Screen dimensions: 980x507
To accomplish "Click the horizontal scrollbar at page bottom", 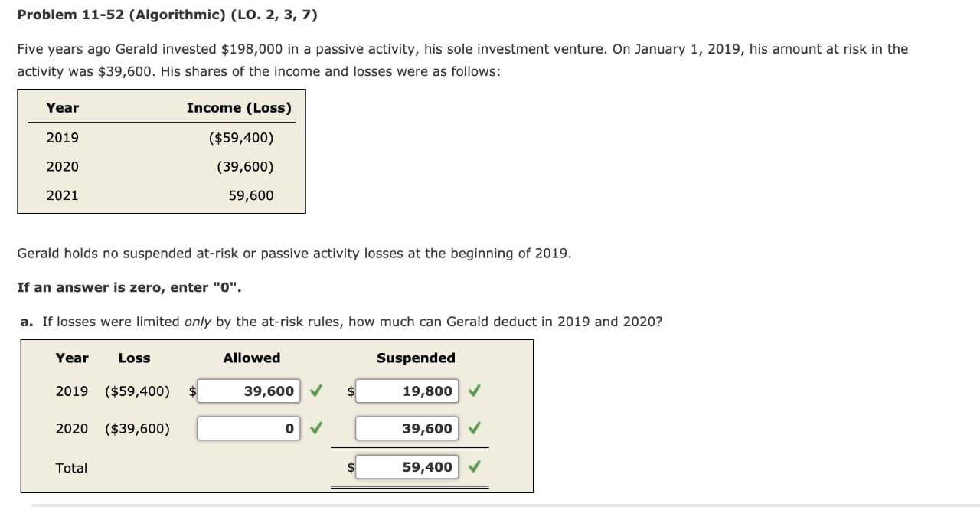I will point(490,503).
